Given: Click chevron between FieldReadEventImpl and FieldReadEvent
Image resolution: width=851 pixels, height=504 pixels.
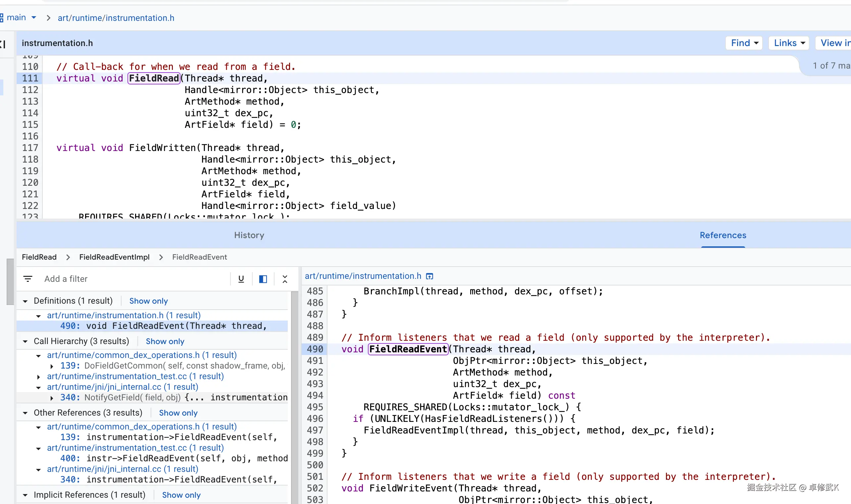Looking at the screenshot, I should (x=161, y=257).
